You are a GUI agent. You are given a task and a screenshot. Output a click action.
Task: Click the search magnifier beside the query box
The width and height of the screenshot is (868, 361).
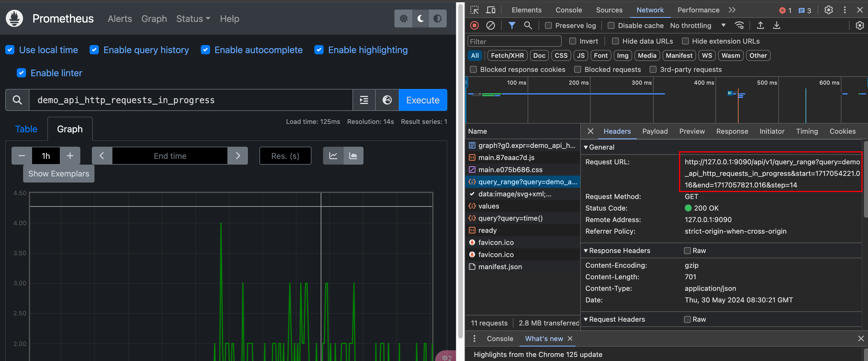tap(17, 100)
